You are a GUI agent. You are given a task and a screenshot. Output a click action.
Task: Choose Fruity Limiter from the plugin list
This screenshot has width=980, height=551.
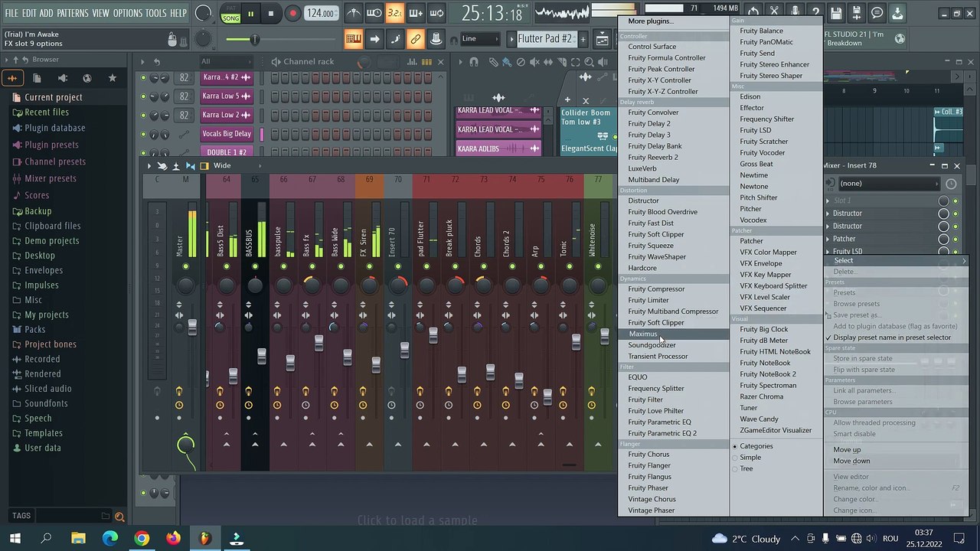[648, 300]
